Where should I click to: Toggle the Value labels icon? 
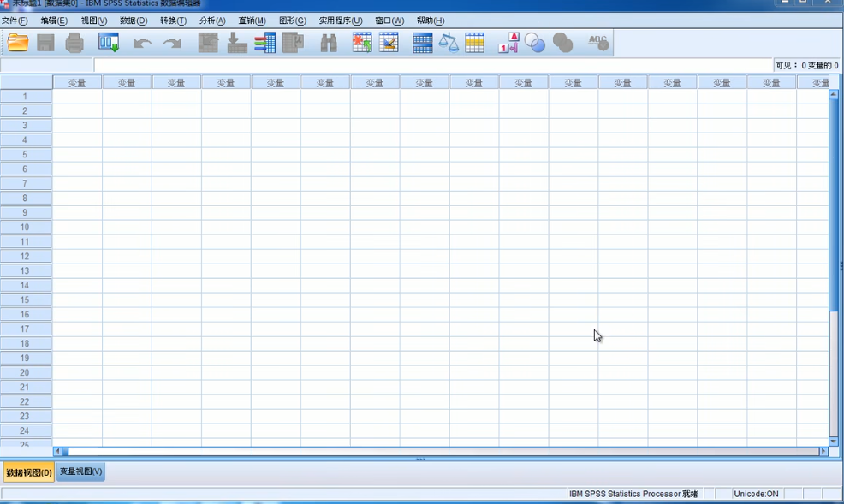click(x=508, y=43)
